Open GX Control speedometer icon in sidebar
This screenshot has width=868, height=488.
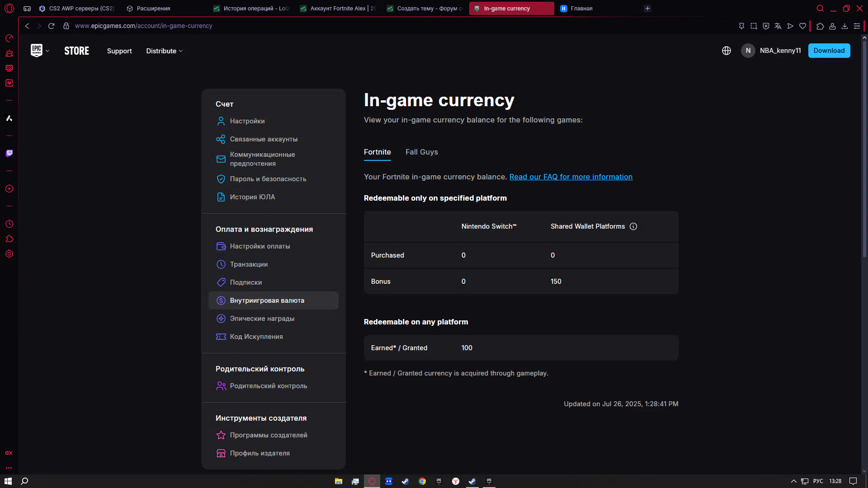point(9,38)
